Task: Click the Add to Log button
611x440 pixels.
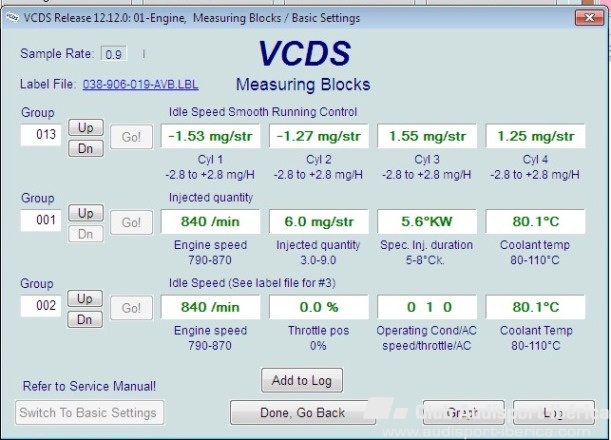Action: pyautogui.click(x=302, y=380)
